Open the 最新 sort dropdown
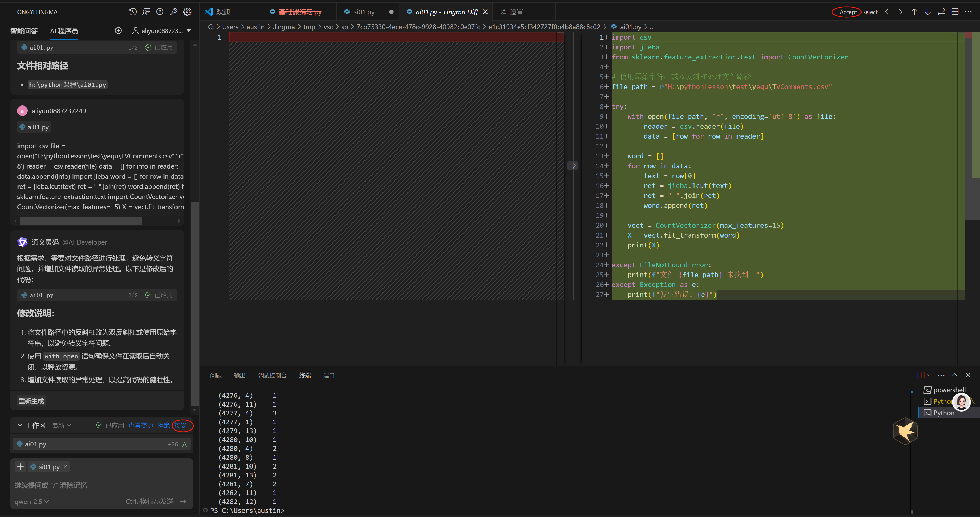 [x=61, y=425]
